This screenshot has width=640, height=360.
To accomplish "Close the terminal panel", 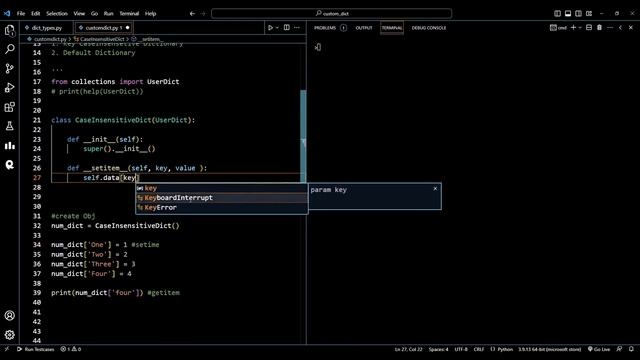I will point(631,28).
